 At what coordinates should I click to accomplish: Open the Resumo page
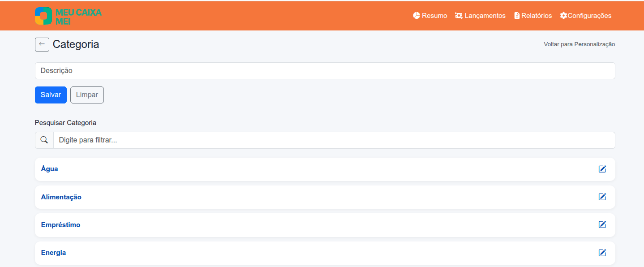430,16
